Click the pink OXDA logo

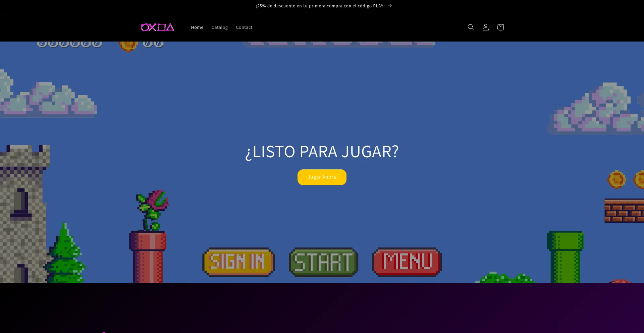point(157,27)
